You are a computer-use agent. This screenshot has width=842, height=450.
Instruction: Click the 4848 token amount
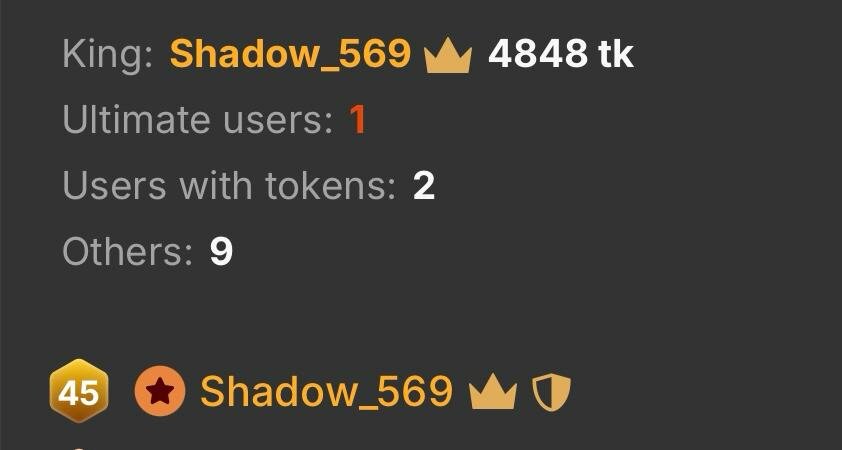538,54
